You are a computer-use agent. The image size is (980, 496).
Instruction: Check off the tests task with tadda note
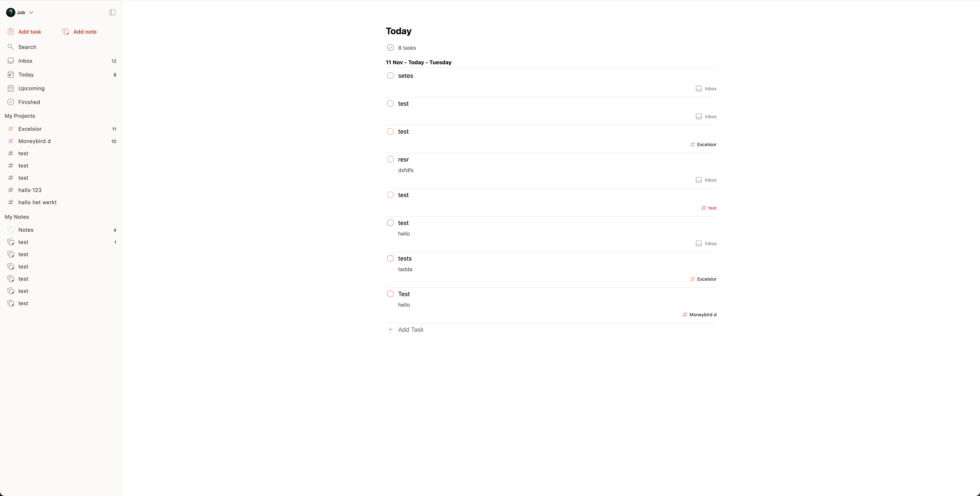tap(390, 258)
